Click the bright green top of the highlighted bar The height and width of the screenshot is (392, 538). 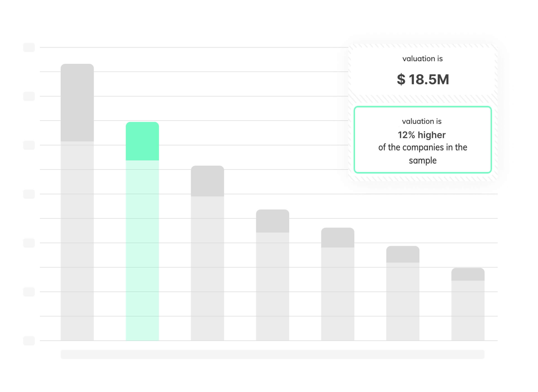(142, 141)
